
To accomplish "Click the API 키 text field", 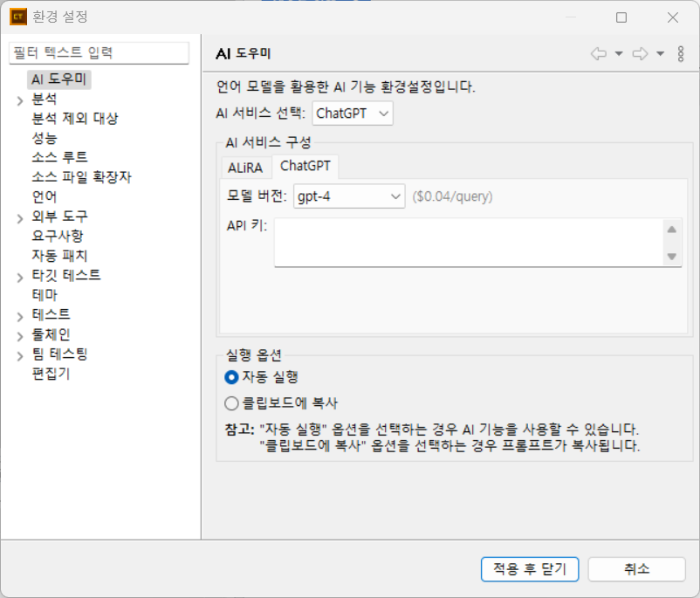I will point(469,242).
